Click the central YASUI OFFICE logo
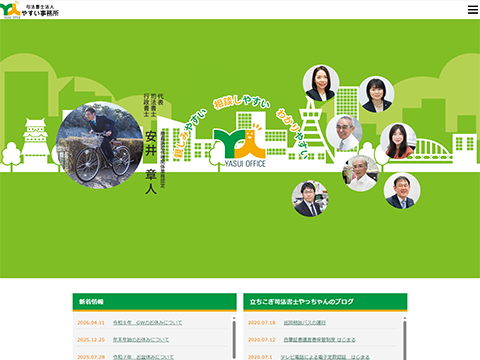Screen dimensions: 480x360 (x=241, y=146)
